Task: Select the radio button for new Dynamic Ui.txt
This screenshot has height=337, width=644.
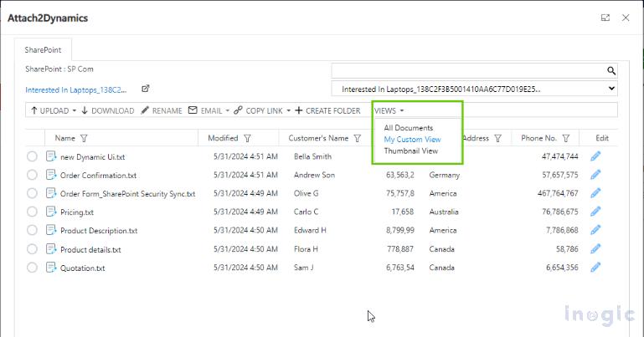Action: 33,156
